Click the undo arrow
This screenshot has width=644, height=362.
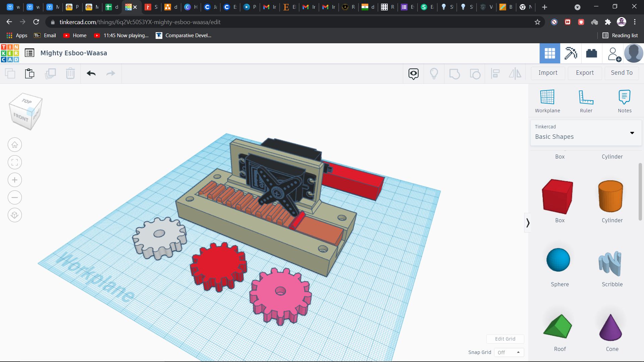click(91, 73)
